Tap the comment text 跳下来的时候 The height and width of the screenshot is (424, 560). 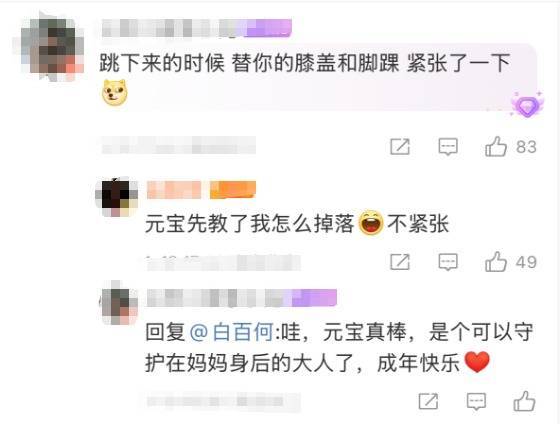[x=162, y=63]
